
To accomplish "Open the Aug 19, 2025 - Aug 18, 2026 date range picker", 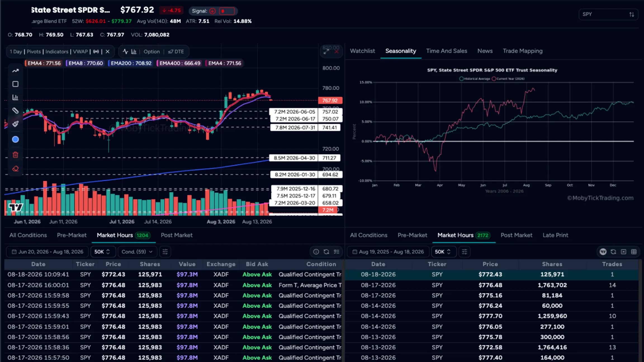I will [x=388, y=252].
